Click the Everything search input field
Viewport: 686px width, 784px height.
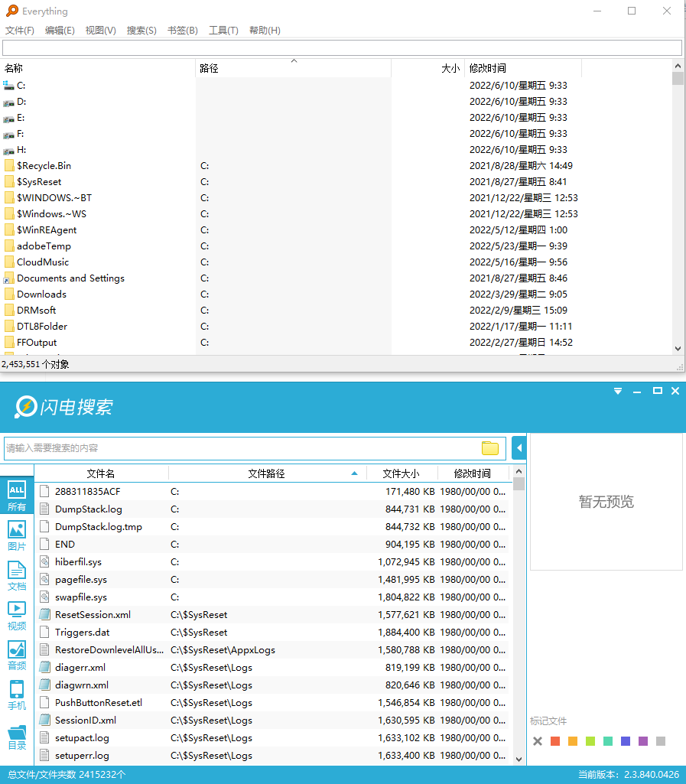coord(342,47)
